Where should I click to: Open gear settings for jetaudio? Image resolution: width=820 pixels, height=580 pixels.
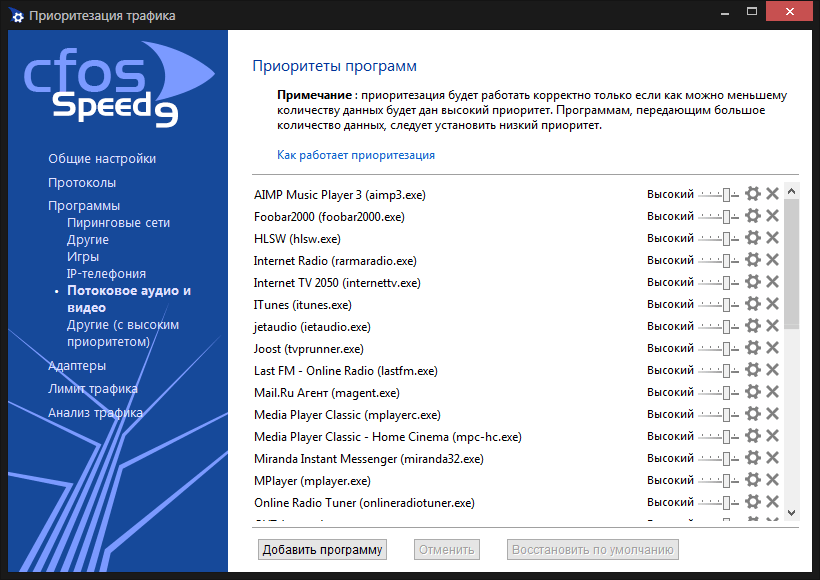(x=753, y=326)
